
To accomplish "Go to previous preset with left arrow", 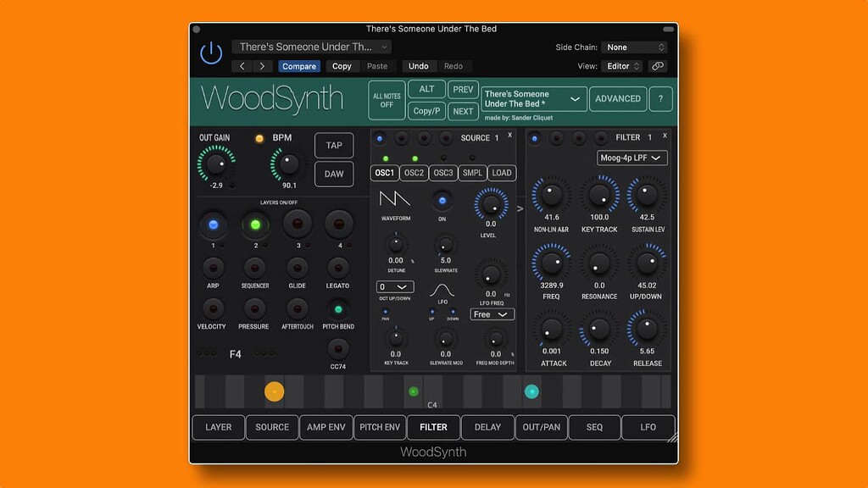I will [x=242, y=66].
